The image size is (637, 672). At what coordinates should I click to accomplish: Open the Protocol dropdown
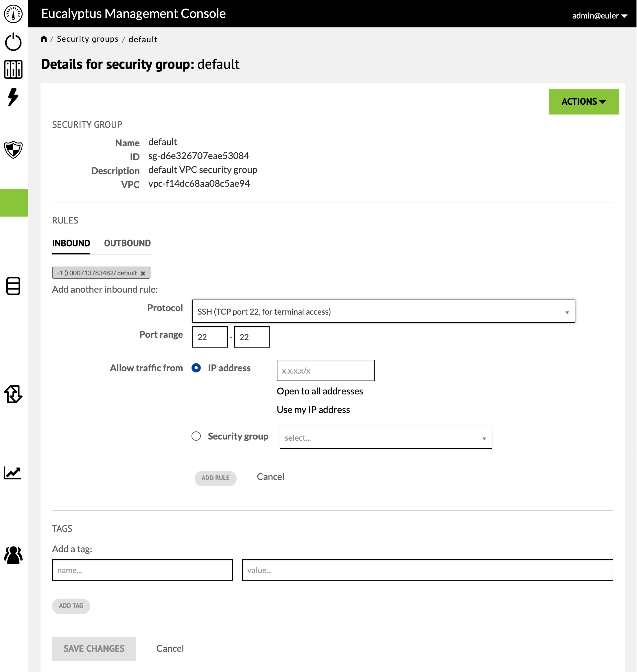pyautogui.click(x=384, y=311)
